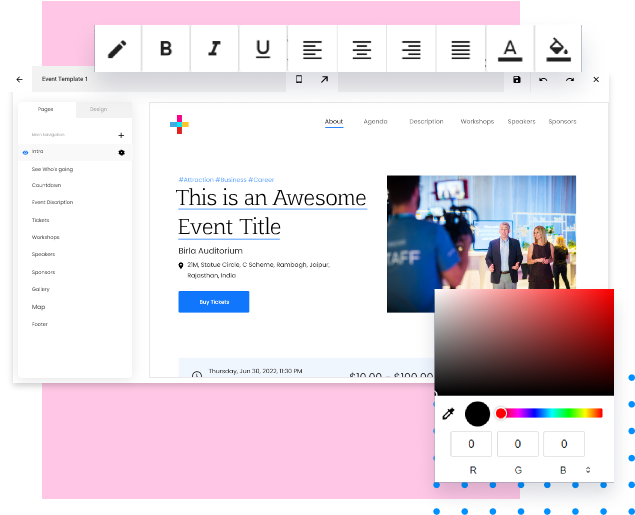
Task: Add a new page with plus icon
Action: pos(121,134)
